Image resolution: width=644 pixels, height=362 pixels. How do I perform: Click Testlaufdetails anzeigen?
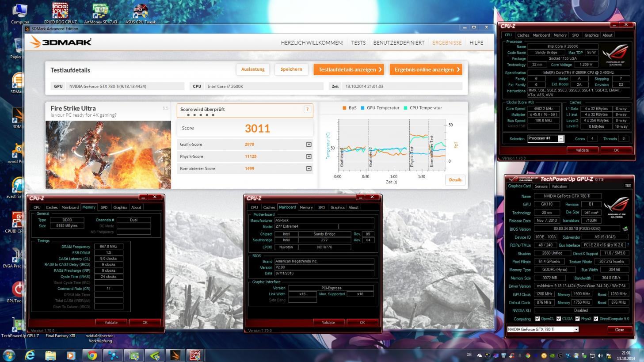click(349, 69)
